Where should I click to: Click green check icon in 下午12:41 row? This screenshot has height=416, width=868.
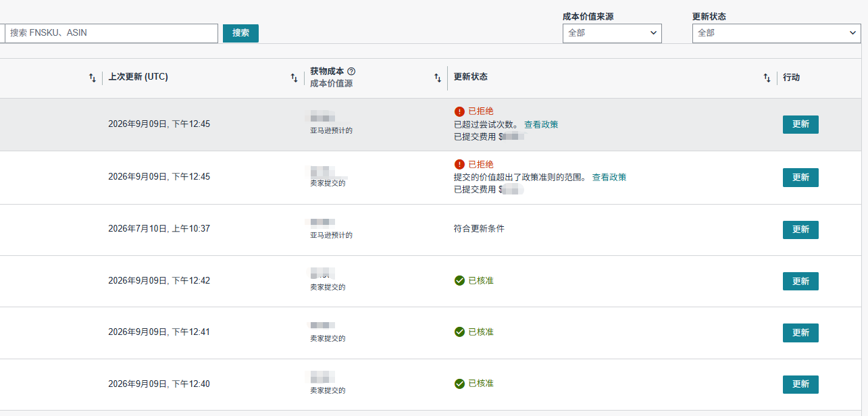point(459,332)
